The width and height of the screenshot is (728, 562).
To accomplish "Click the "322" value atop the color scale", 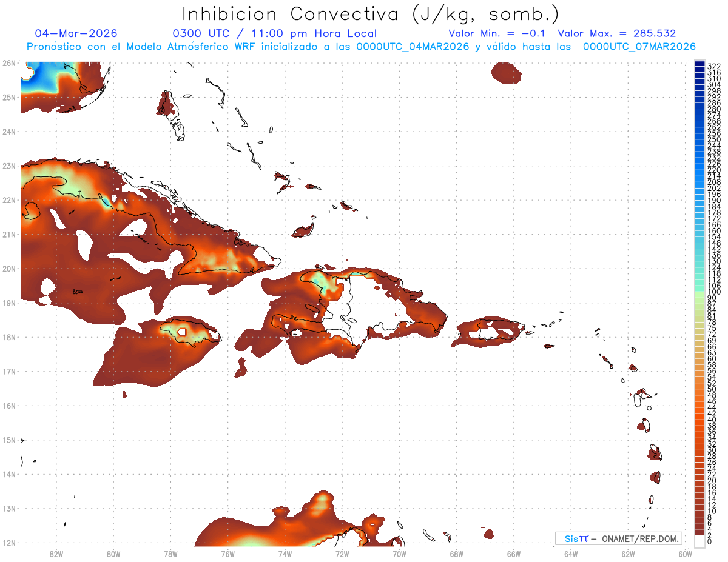I will (x=714, y=66).
